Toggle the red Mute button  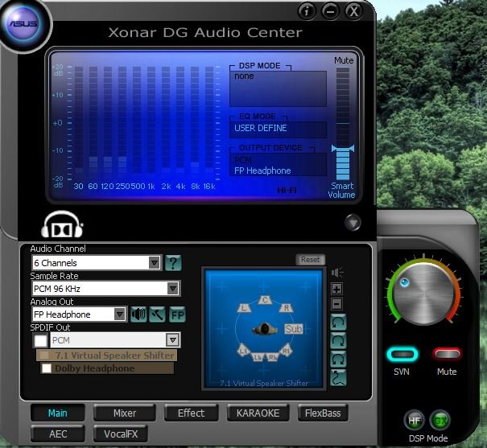point(447,355)
